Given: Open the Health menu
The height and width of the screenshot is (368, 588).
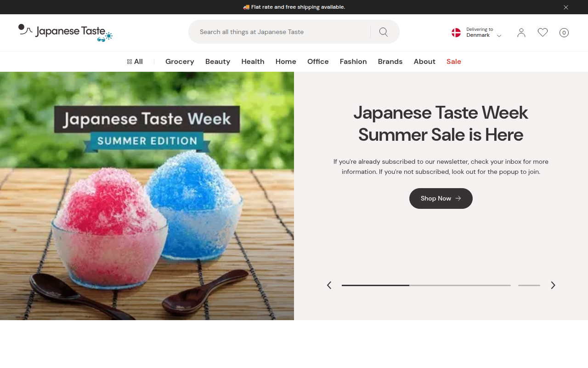Looking at the screenshot, I should click(253, 62).
